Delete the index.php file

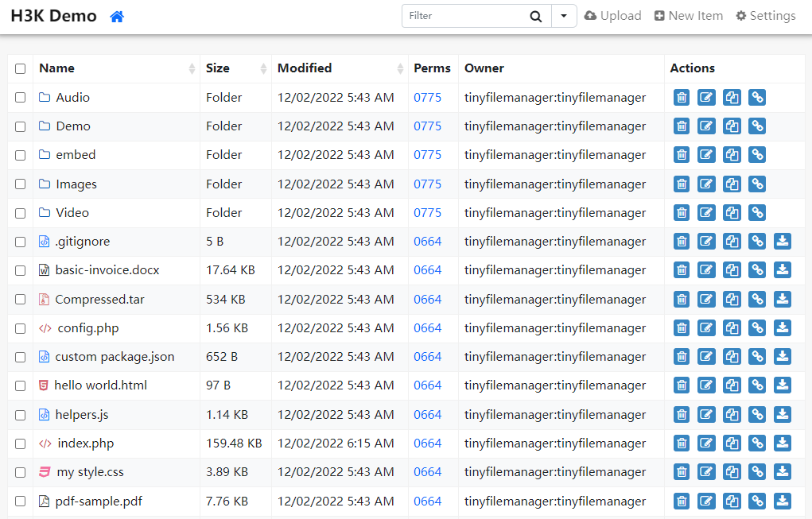[682, 443]
